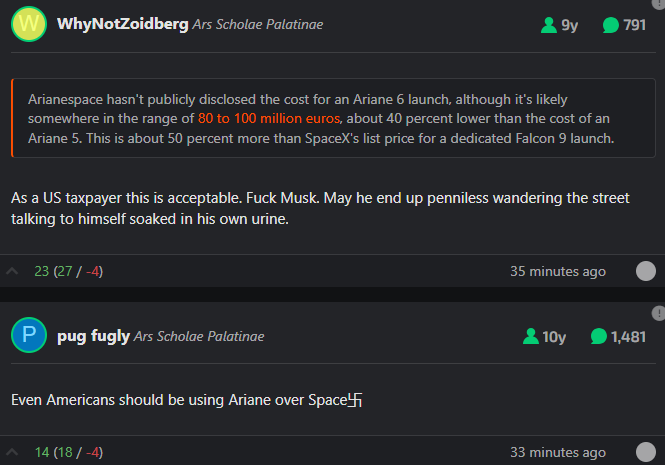Viewport: 665px width, 465px height.
Task: Click WhyNotZoidberg's yellow W avatar
Action: (x=29, y=24)
